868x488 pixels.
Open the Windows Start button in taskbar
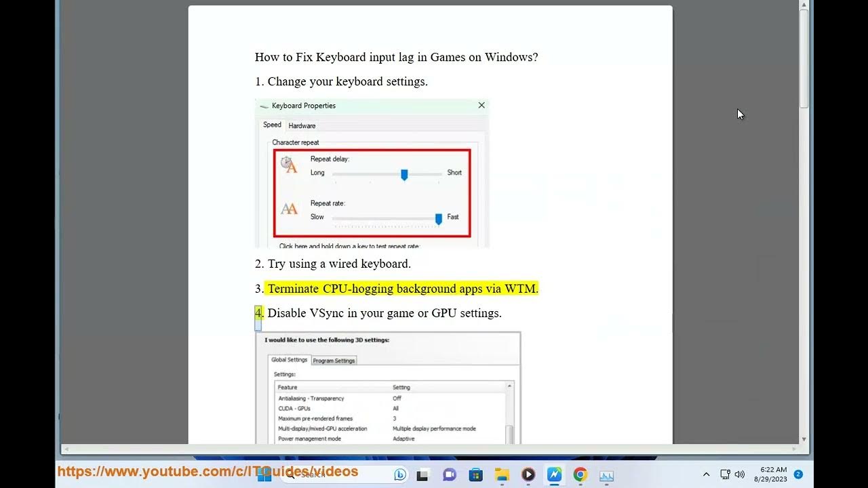(264, 474)
